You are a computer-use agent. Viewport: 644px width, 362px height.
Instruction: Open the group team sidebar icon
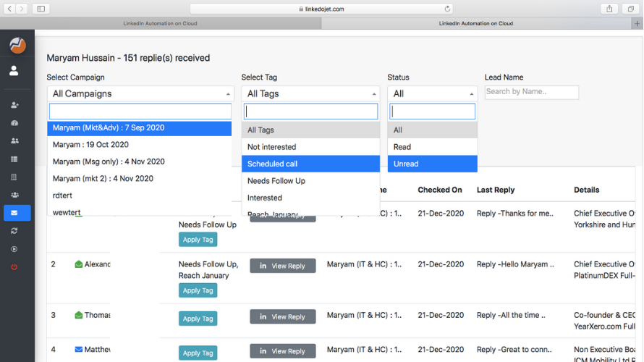coord(14,195)
